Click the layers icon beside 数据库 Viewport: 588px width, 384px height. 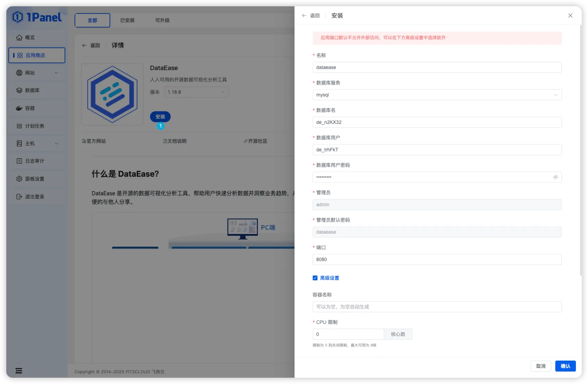(19, 90)
